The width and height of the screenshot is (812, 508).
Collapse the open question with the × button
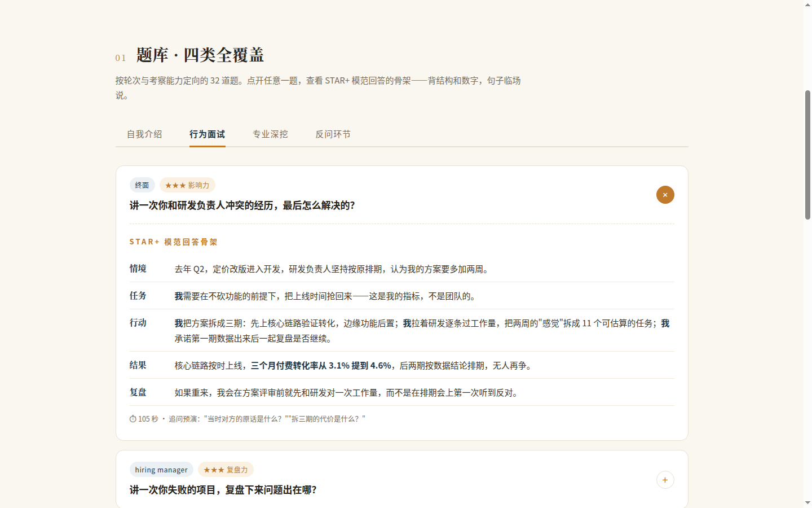(x=665, y=195)
